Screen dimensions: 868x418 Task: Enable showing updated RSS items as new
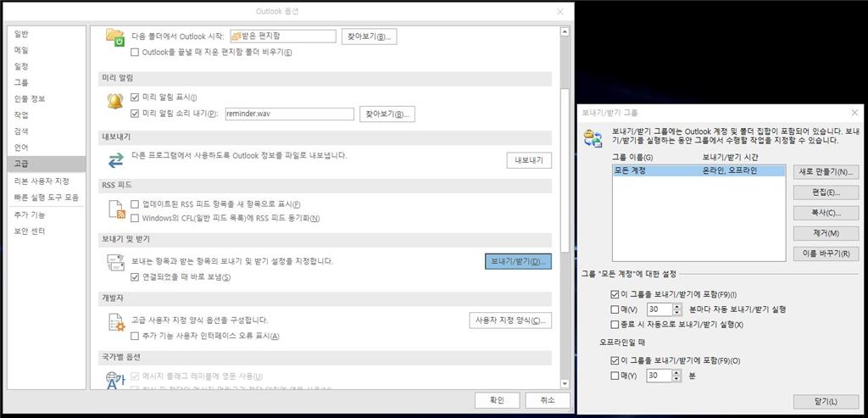click(x=134, y=203)
